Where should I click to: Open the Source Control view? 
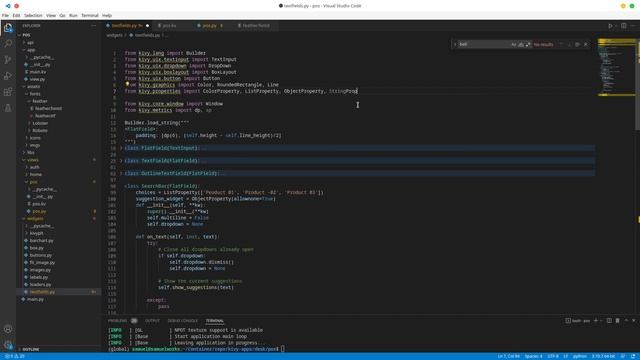point(8,60)
